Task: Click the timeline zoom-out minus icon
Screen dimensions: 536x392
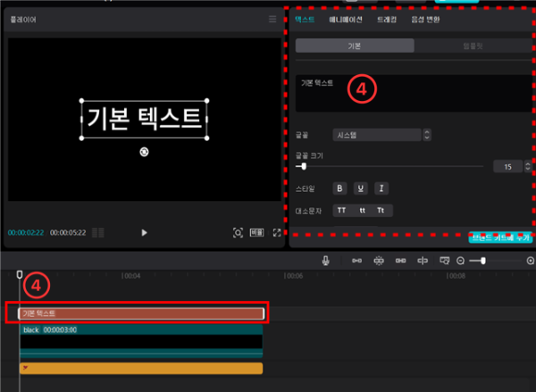Action: tap(461, 261)
